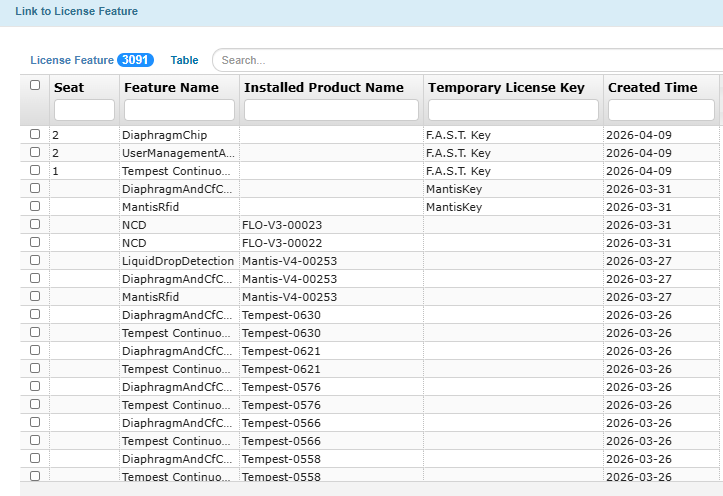Select the LiquidDropDetection row checkbox
723x496 pixels.
[35, 260]
